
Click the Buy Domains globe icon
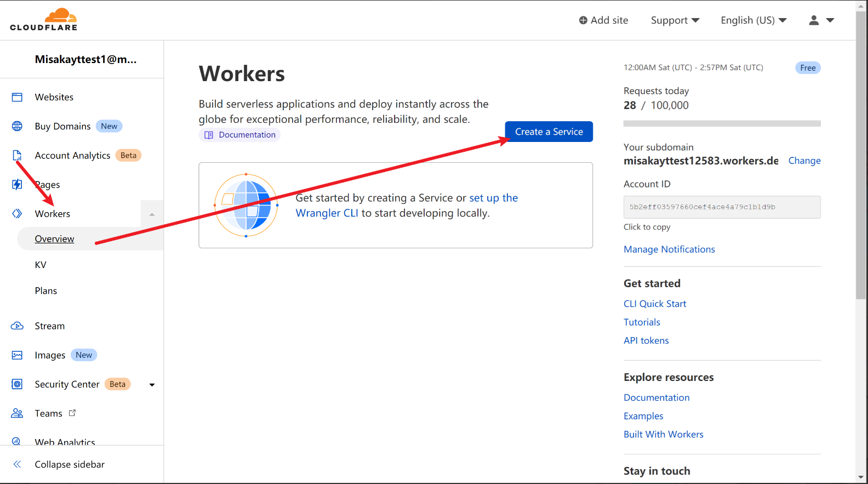click(17, 126)
